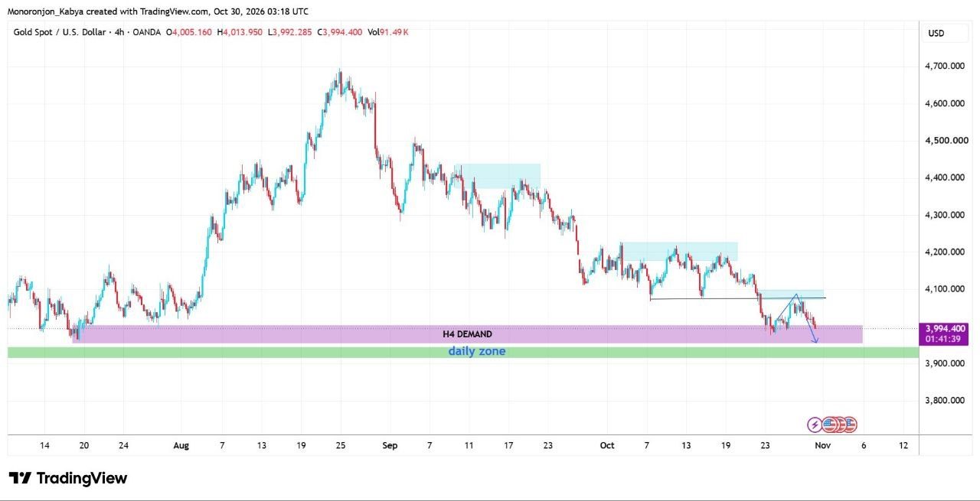
Task: Click the 4,600.000 price axis label
Action: coord(946,103)
